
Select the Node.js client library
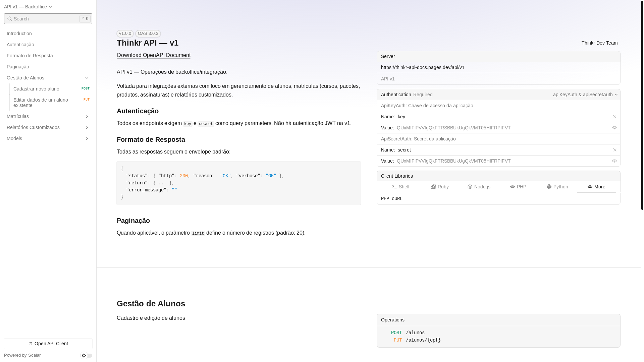coord(479,187)
